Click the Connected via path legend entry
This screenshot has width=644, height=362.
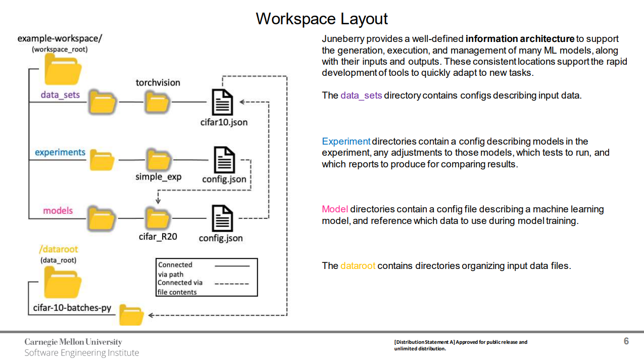(x=204, y=269)
